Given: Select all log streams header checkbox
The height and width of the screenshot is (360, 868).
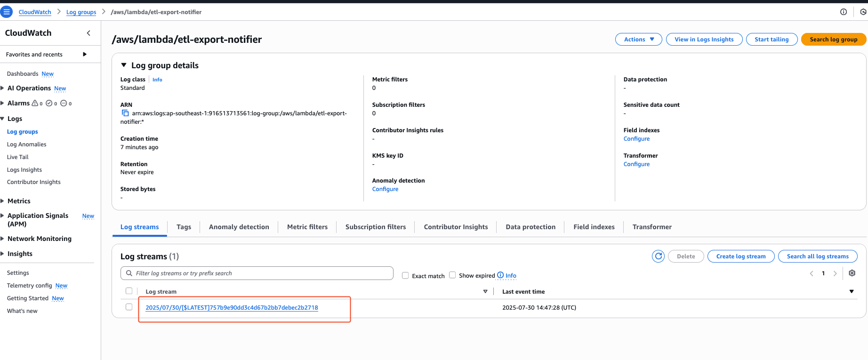Looking at the screenshot, I should (129, 291).
